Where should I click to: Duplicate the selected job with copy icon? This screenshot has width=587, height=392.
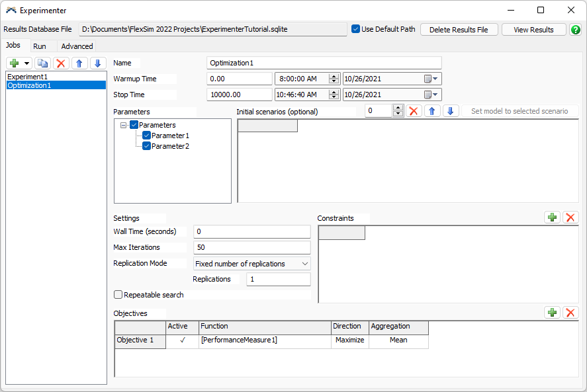pos(43,63)
